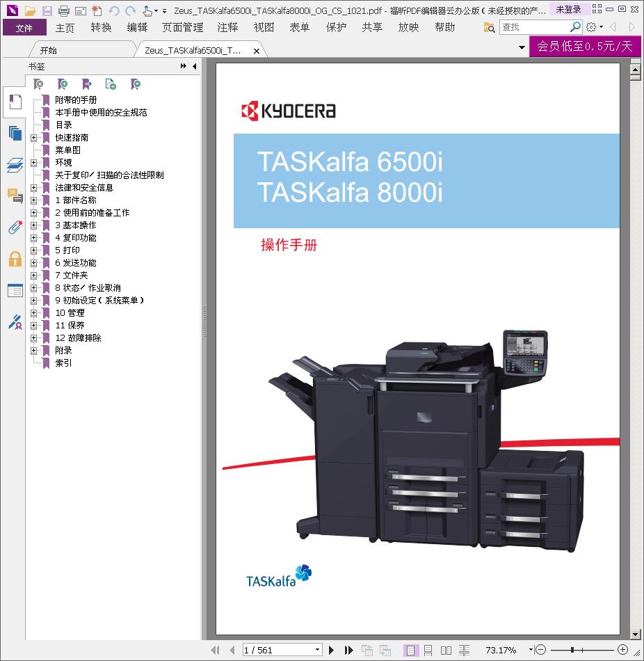644x661 pixels.
Task: Open the 保护 ribbon tab
Action: (336, 28)
